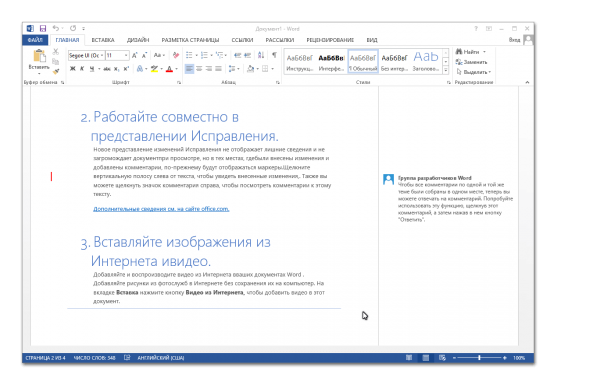Open the borders dropdown arrow
The height and width of the screenshot is (385, 600).
[272, 69]
